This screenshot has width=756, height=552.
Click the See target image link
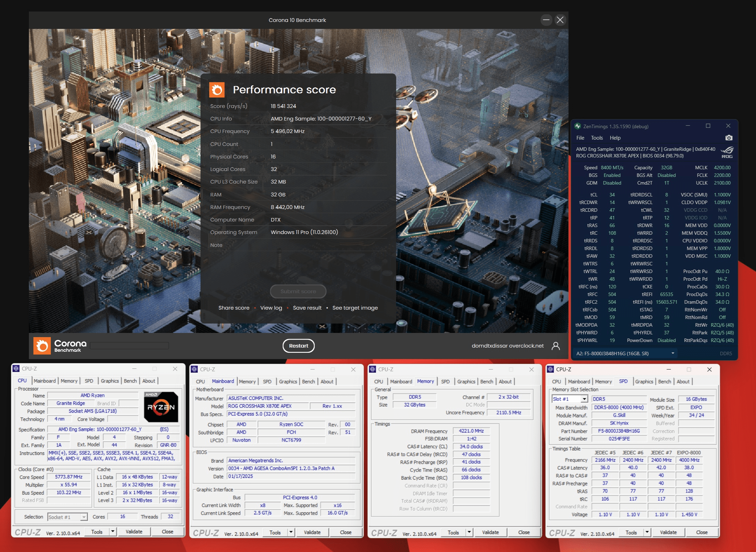[355, 308]
